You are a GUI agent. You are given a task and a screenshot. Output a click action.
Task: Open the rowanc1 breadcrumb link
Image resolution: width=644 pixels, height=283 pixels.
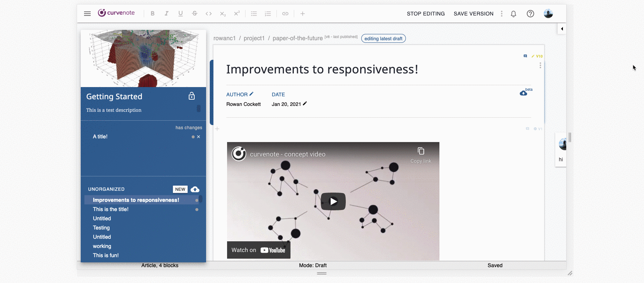(x=224, y=38)
